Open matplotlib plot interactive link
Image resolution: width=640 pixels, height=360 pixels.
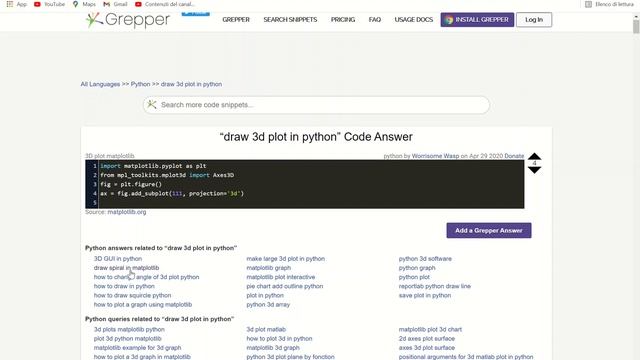pos(281,277)
